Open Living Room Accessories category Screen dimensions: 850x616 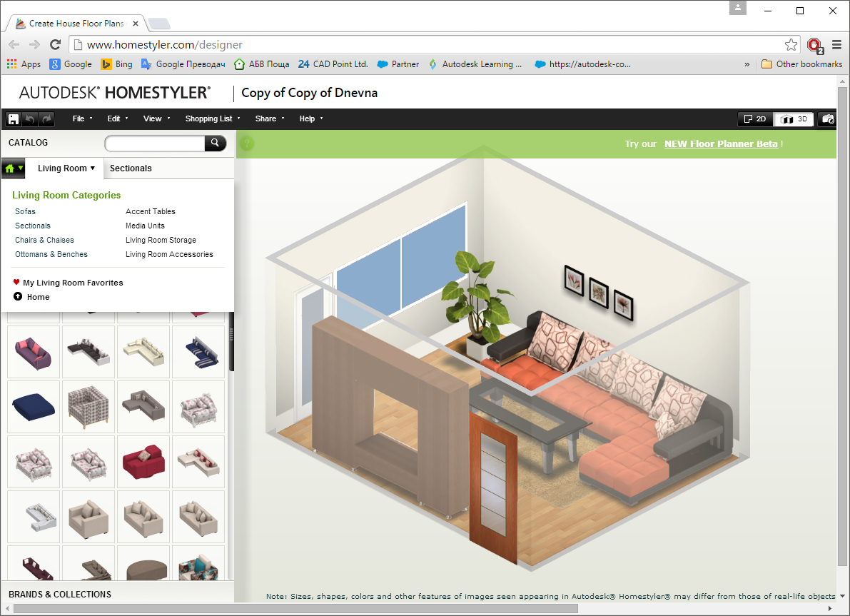click(170, 254)
